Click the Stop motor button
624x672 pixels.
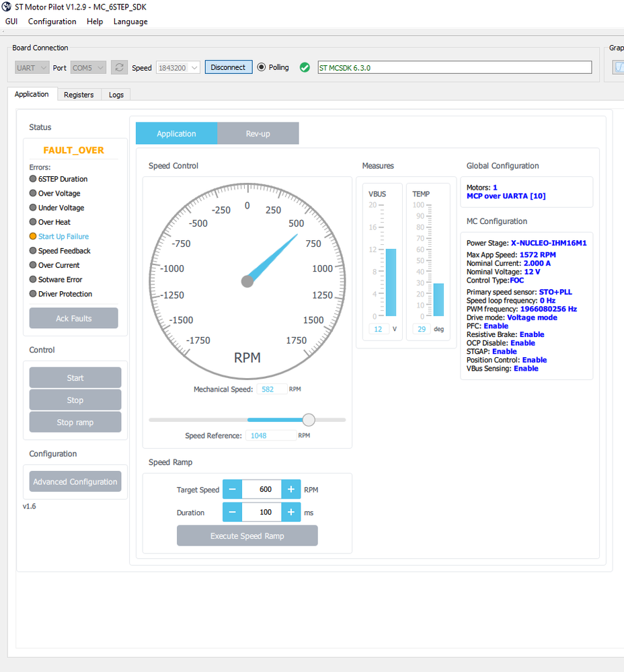coord(75,400)
